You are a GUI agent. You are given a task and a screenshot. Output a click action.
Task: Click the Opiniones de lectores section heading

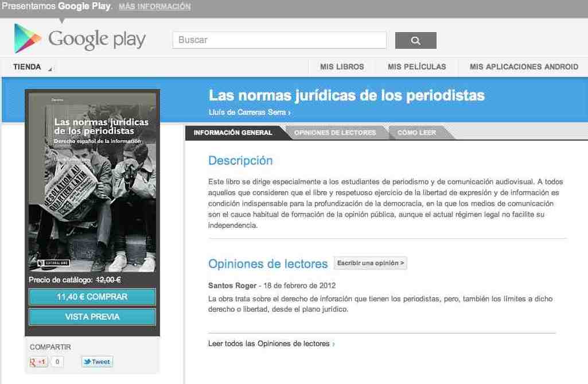point(268,264)
